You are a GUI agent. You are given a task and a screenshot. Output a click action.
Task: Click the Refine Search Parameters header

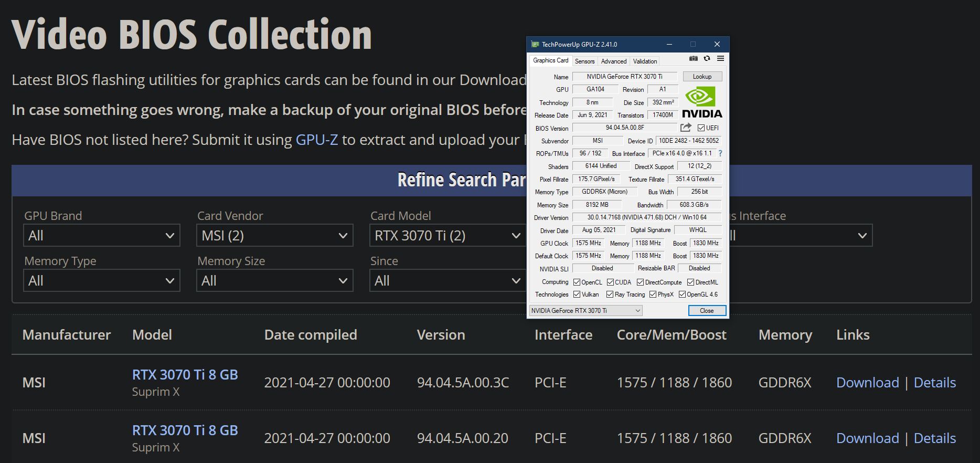point(462,180)
